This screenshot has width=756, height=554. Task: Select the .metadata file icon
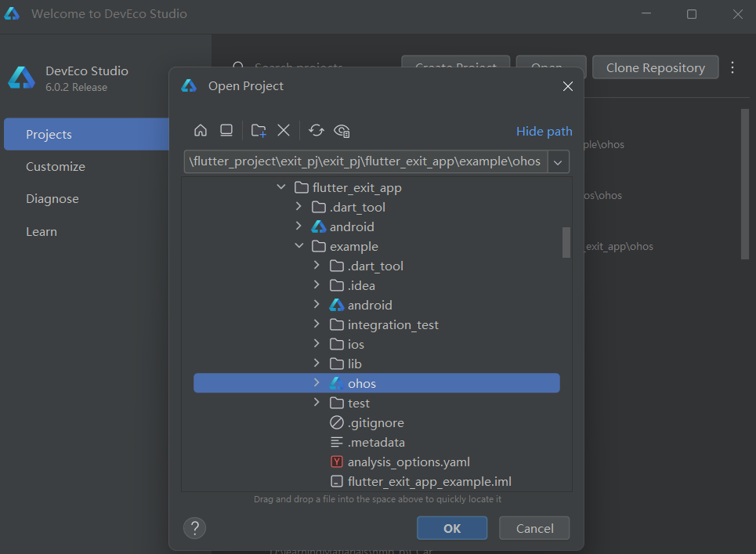tap(337, 442)
